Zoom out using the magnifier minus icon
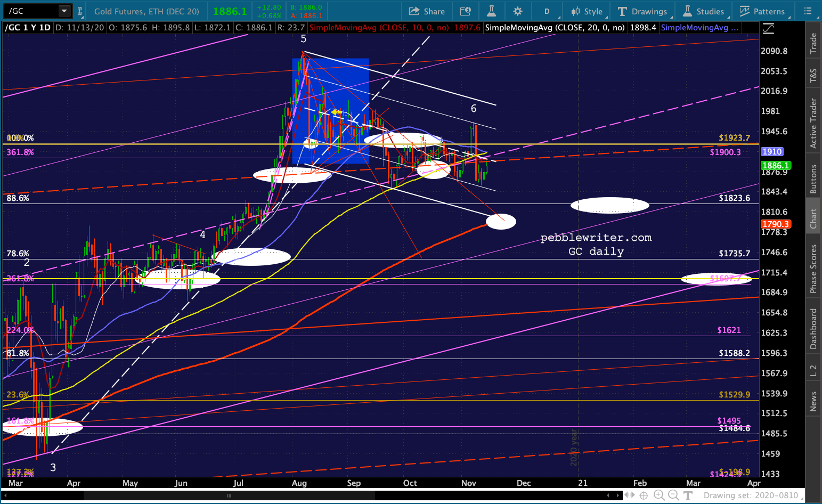822x504 pixels. tap(674, 495)
